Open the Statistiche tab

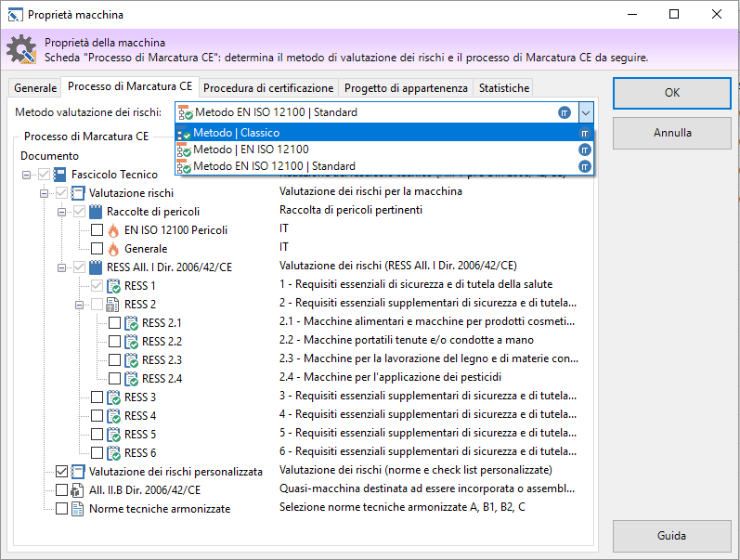pos(503,88)
